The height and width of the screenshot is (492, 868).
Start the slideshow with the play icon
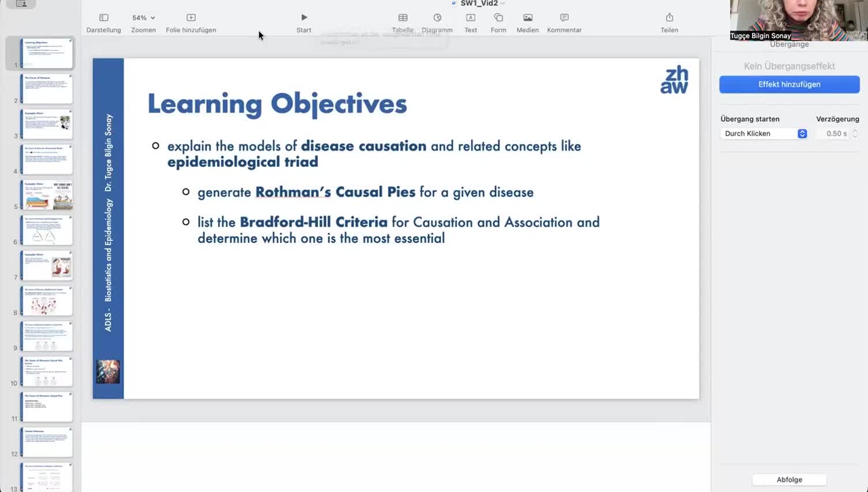pyautogui.click(x=304, y=18)
